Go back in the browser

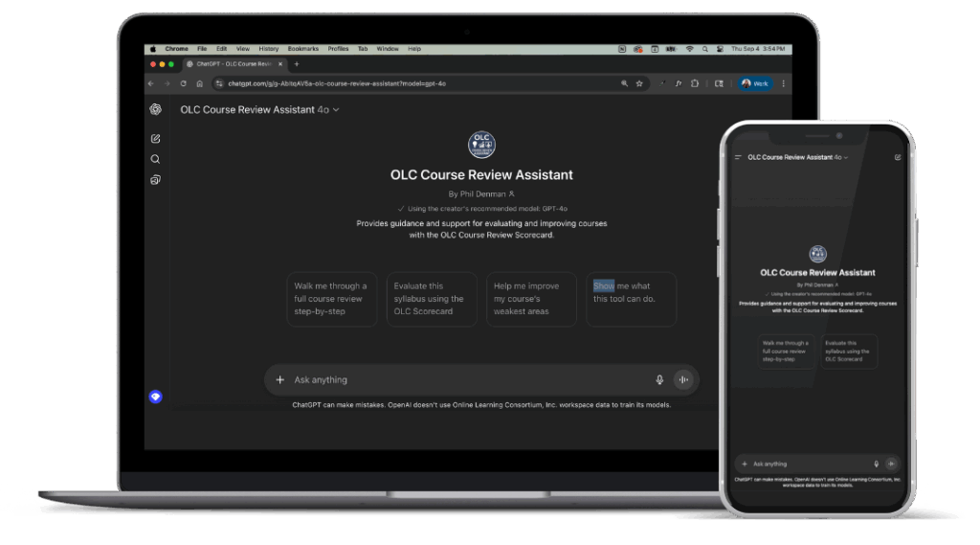[151, 83]
